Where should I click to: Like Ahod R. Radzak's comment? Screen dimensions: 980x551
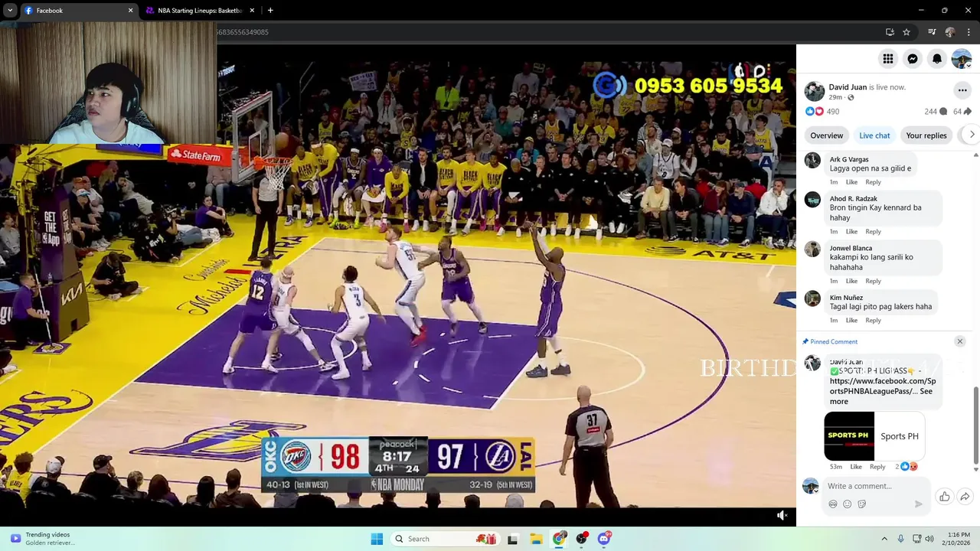(x=851, y=231)
